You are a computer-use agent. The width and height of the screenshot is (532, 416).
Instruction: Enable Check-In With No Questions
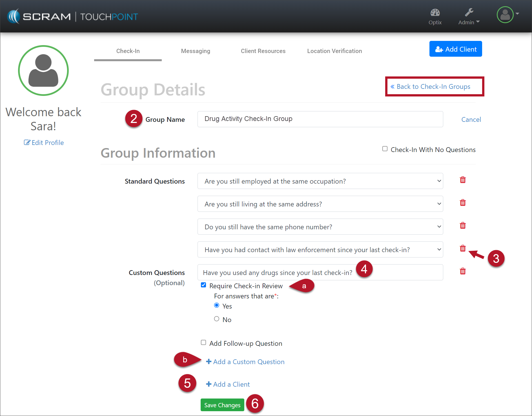click(x=385, y=149)
